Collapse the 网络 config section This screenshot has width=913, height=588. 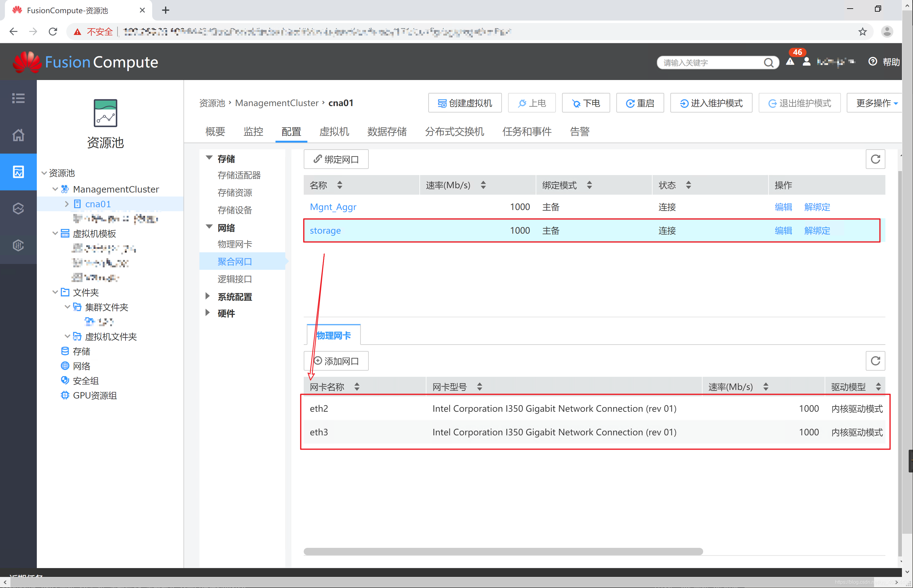click(x=209, y=227)
